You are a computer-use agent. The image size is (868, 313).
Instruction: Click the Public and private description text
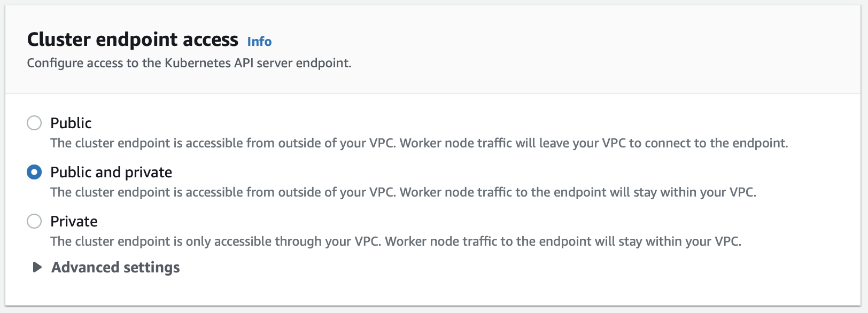(403, 192)
